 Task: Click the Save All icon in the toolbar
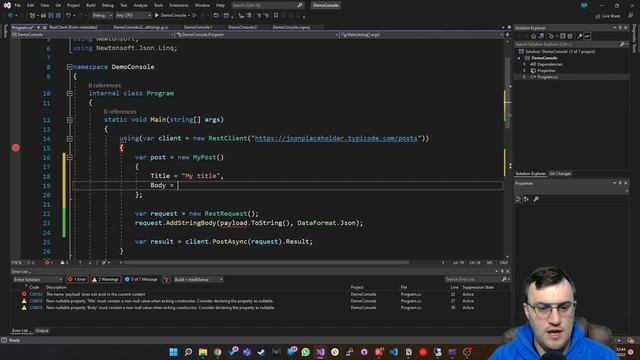[58, 16]
